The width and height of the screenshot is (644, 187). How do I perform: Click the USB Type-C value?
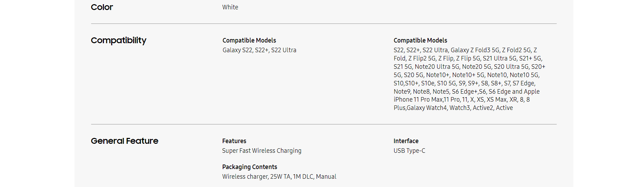click(x=409, y=151)
